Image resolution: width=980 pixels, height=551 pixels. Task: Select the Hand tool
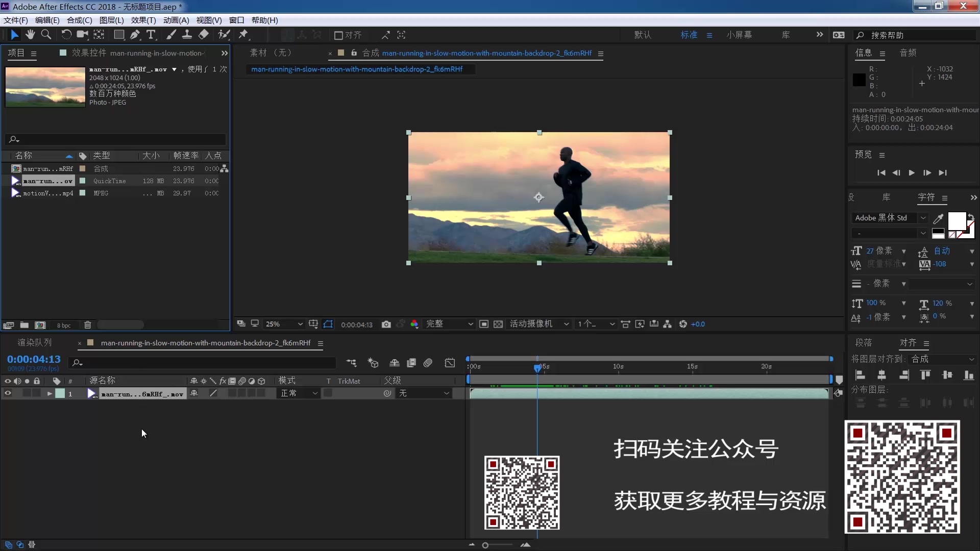pyautogui.click(x=30, y=35)
